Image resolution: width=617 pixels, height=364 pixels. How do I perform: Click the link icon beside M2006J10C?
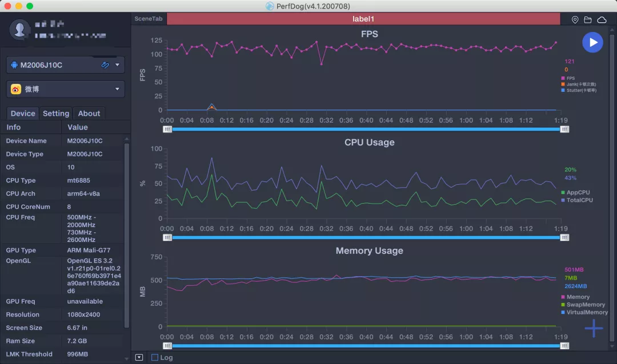coord(105,65)
